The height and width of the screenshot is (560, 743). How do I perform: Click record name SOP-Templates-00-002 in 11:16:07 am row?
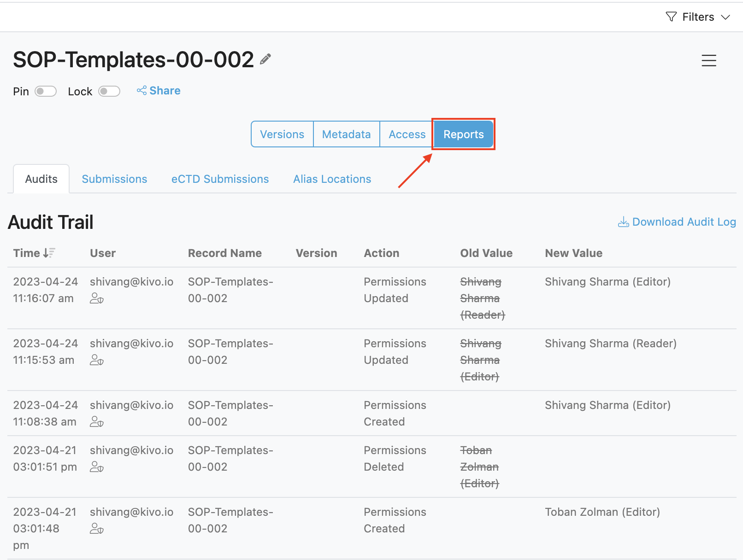[230, 290]
